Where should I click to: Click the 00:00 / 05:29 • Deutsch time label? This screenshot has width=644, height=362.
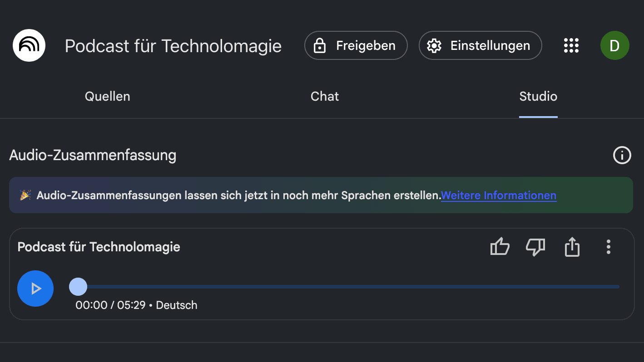coord(136,305)
